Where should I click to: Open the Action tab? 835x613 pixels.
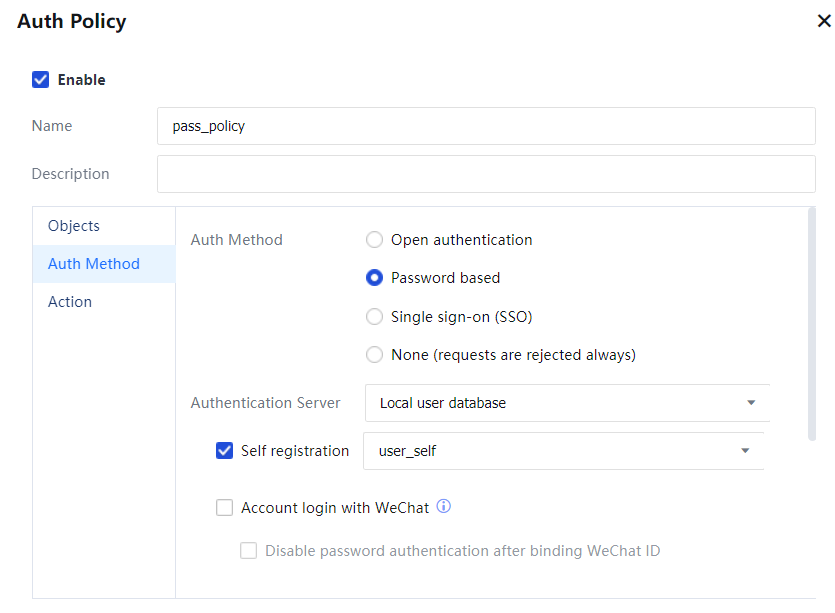click(x=70, y=302)
